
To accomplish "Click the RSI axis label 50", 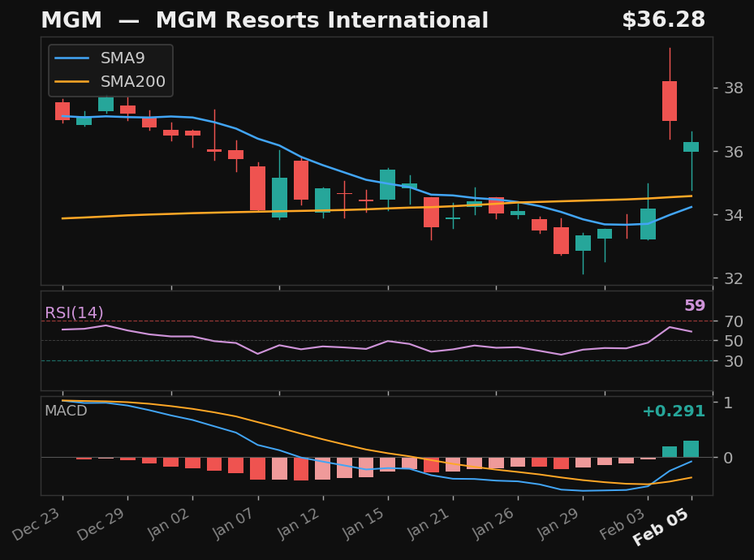I will pos(734,341).
